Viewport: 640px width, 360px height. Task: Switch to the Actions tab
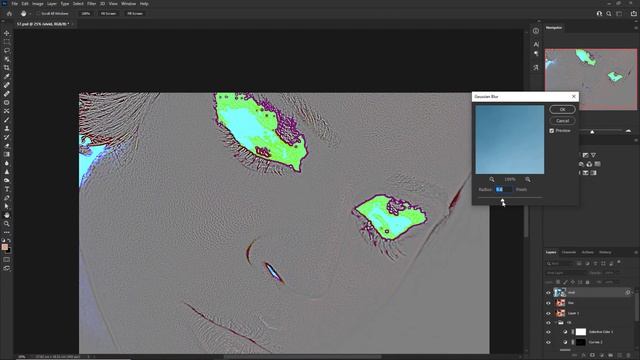pos(587,253)
